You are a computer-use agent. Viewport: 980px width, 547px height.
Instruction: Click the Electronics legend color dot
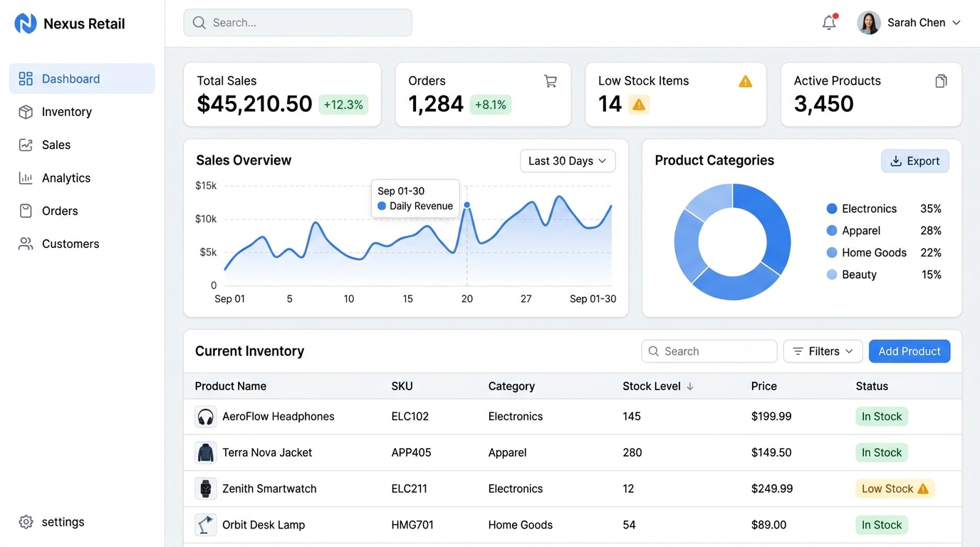(x=832, y=209)
